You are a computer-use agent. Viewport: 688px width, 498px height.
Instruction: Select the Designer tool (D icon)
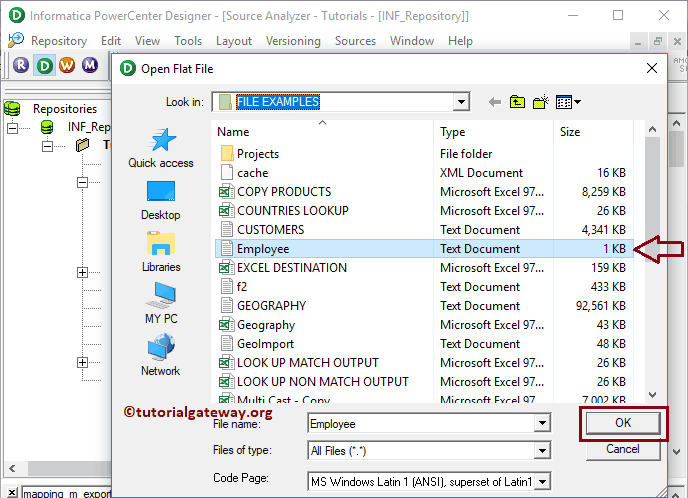(x=44, y=65)
